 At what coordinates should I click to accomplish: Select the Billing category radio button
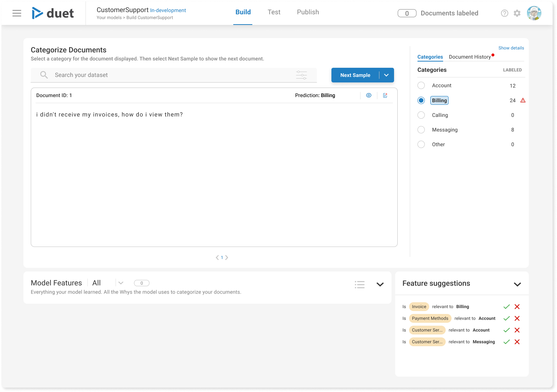click(x=421, y=100)
